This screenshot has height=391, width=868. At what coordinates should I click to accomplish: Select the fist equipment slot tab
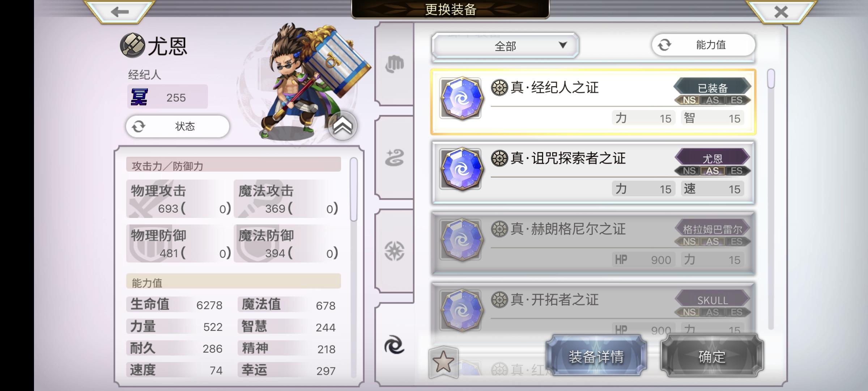pos(394,64)
